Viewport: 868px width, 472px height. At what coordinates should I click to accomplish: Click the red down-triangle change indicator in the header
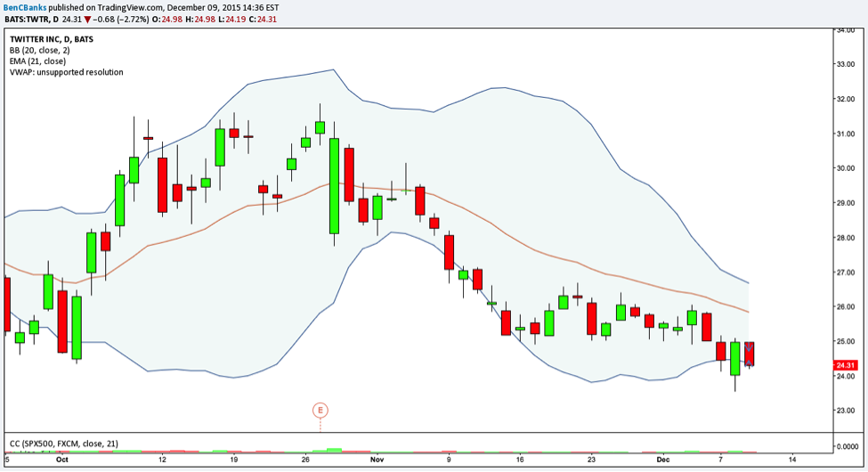[x=87, y=20]
